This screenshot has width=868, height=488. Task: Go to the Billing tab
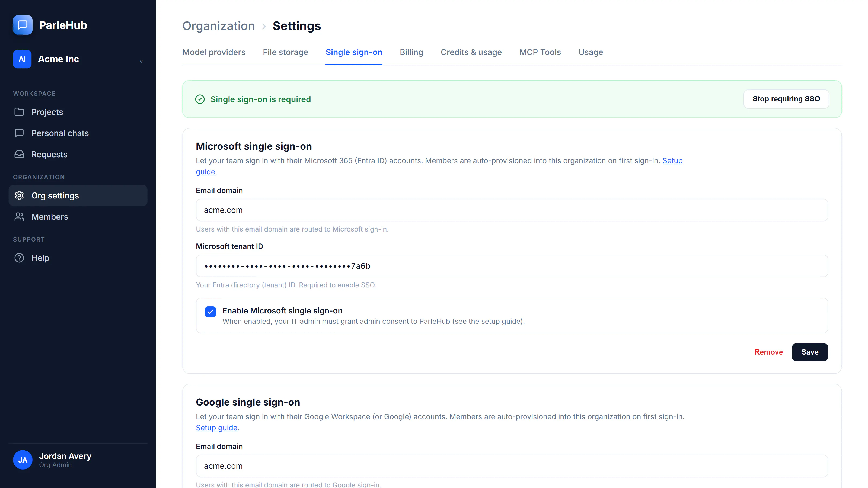(411, 52)
